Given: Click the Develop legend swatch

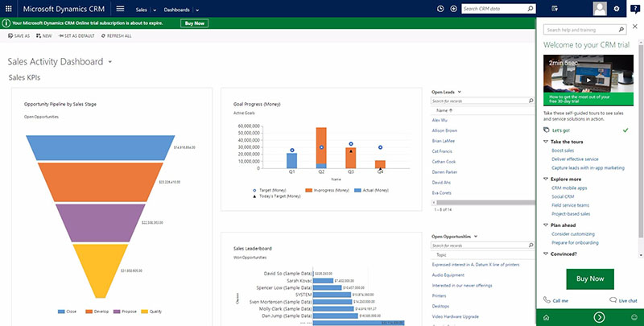Looking at the screenshot, I should (x=89, y=312).
